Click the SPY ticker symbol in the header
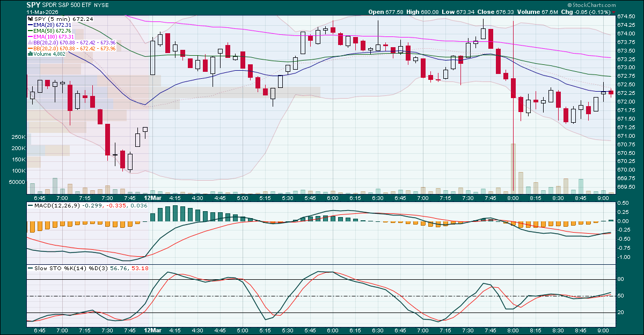Image resolution: width=644 pixels, height=335 pixels. pyautogui.click(x=33, y=4)
